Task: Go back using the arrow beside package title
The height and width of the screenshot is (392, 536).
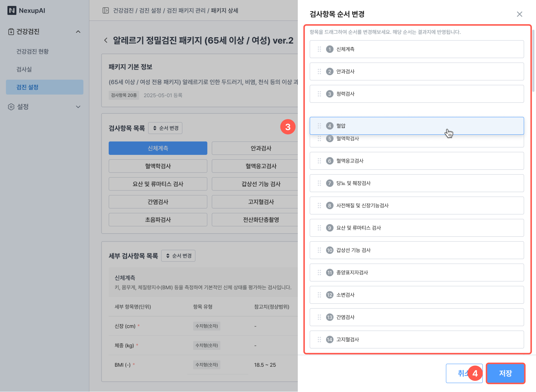Action: [106, 40]
